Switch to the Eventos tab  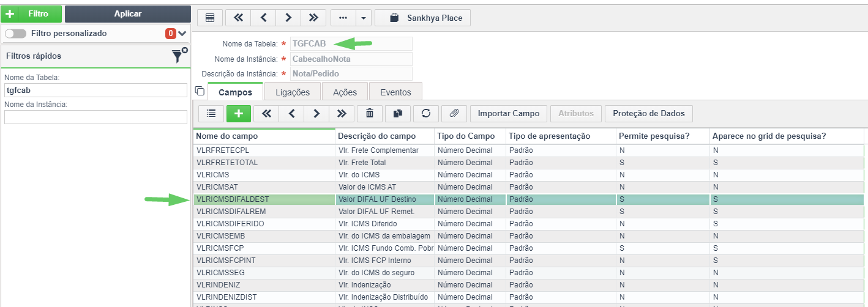coord(395,92)
